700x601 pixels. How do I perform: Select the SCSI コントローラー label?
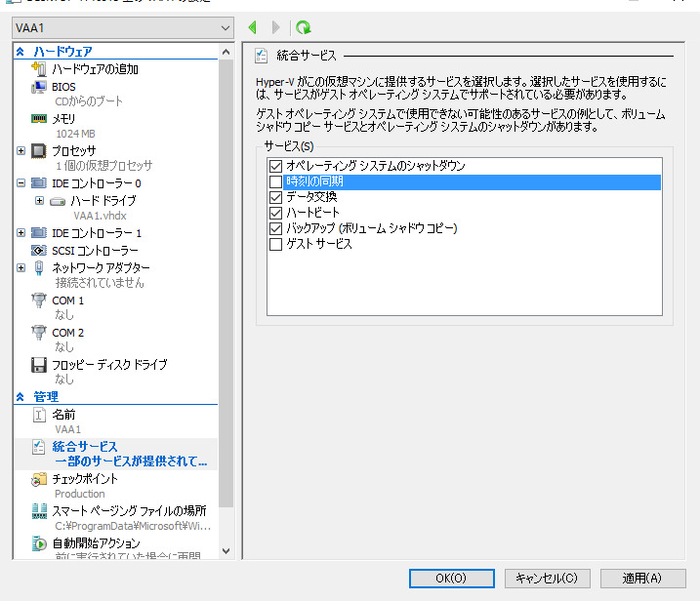(95, 251)
